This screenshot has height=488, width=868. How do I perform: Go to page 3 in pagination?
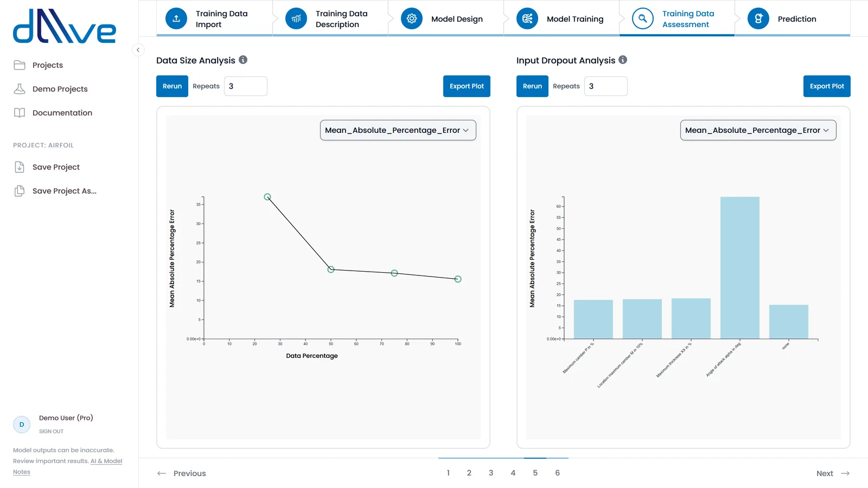pyautogui.click(x=491, y=473)
